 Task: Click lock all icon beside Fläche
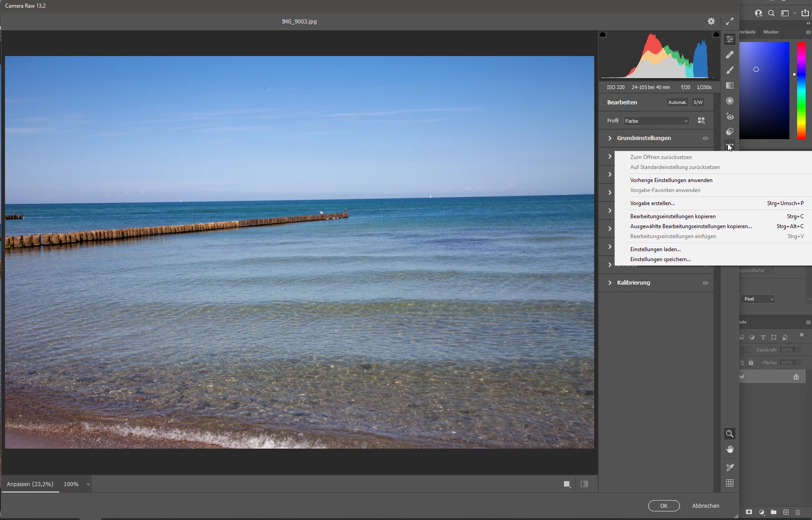point(751,362)
